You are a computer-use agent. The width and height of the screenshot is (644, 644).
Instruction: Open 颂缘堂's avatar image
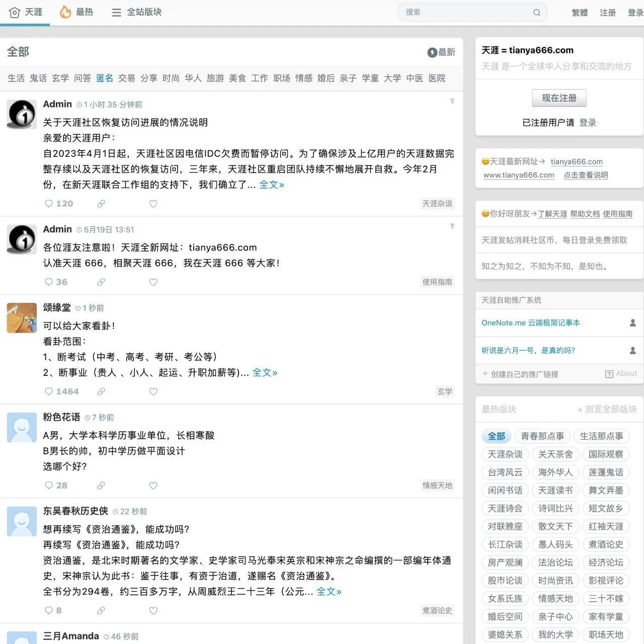[22, 318]
